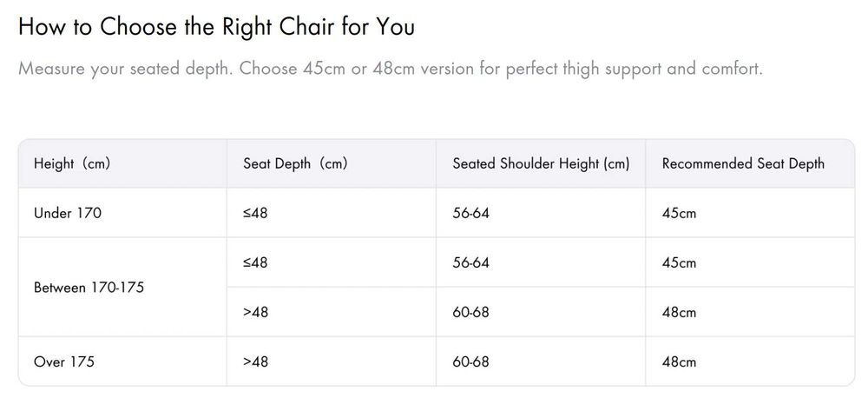This screenshot has width=868, height=398.
Task: Click >48 seat depth in Between 170-175 row
Action: (x=255, y=312)
